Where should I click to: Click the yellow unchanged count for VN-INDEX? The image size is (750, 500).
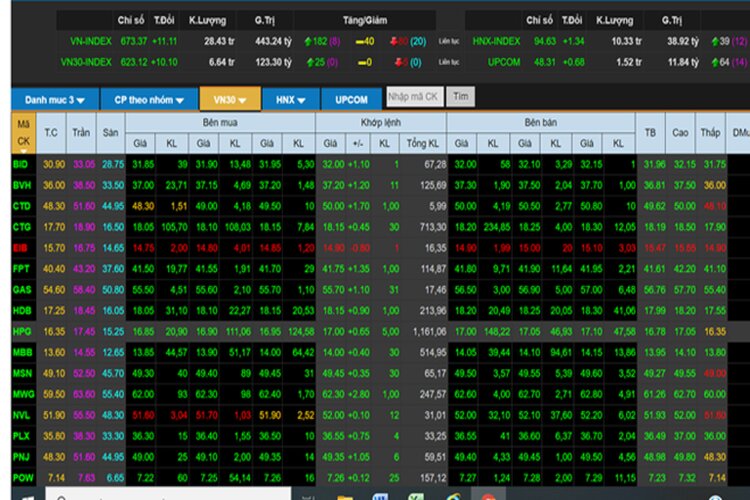pos(365,42)
